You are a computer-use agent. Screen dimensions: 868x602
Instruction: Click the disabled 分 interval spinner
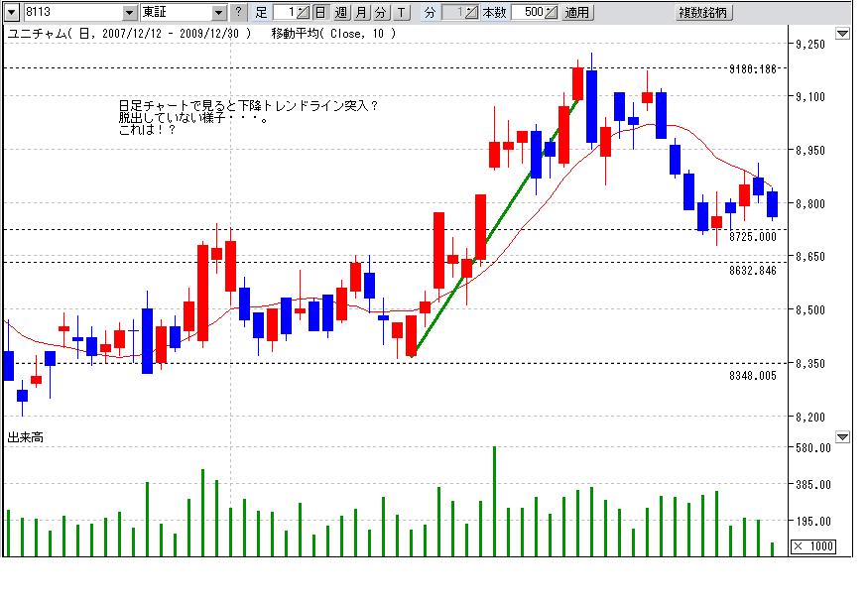click(x=471, y=12)
